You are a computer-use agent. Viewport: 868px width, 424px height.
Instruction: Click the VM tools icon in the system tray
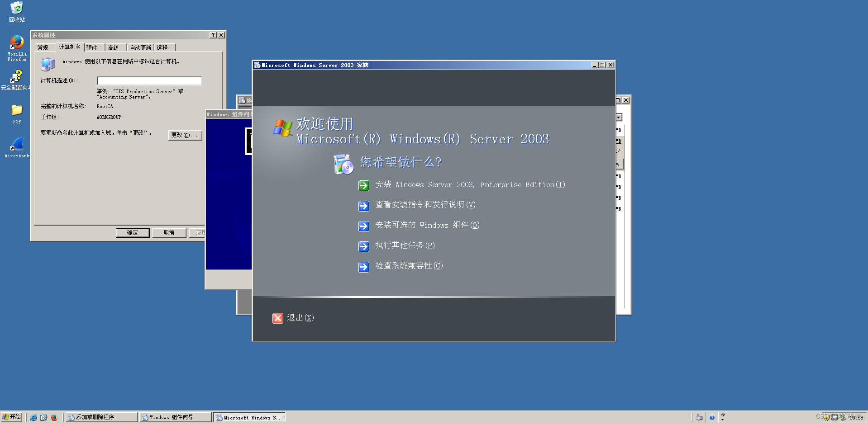click(x=835, y=418)
